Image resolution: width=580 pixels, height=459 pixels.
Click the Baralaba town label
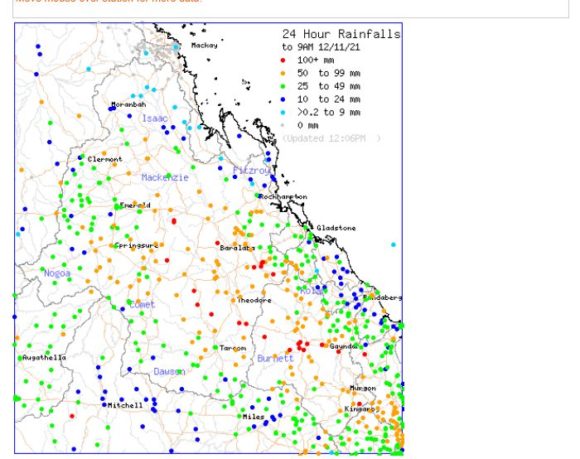tap(237, 248)
